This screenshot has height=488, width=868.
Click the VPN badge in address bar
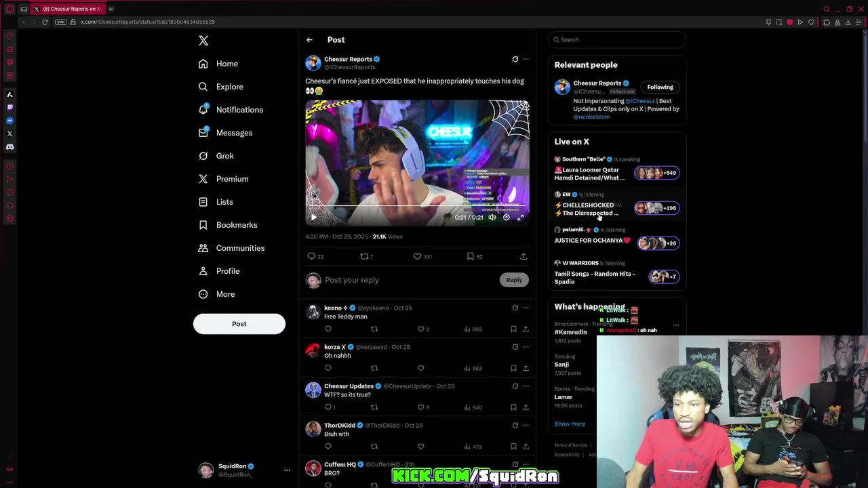(x=60, y=22)
